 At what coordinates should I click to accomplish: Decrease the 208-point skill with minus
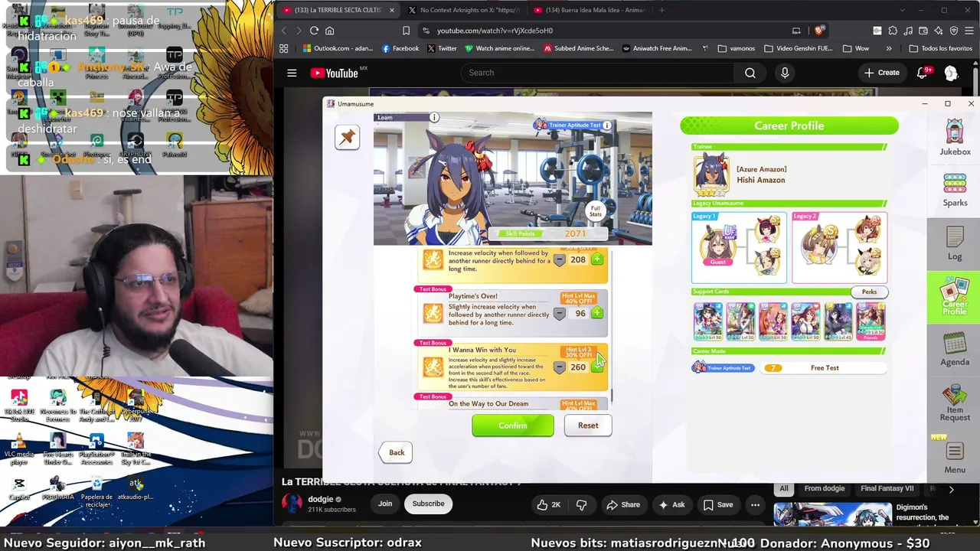point(559,259)
